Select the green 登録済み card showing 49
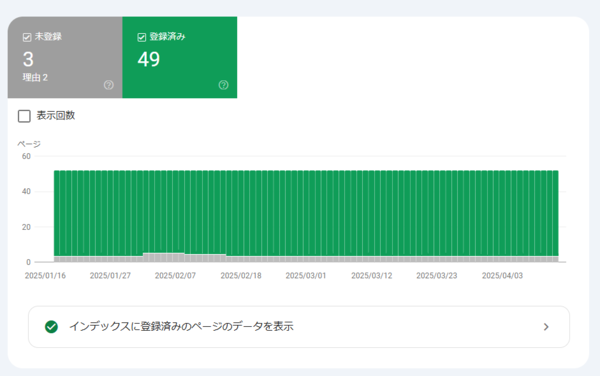The image size is (600, 376). [180, 57]
